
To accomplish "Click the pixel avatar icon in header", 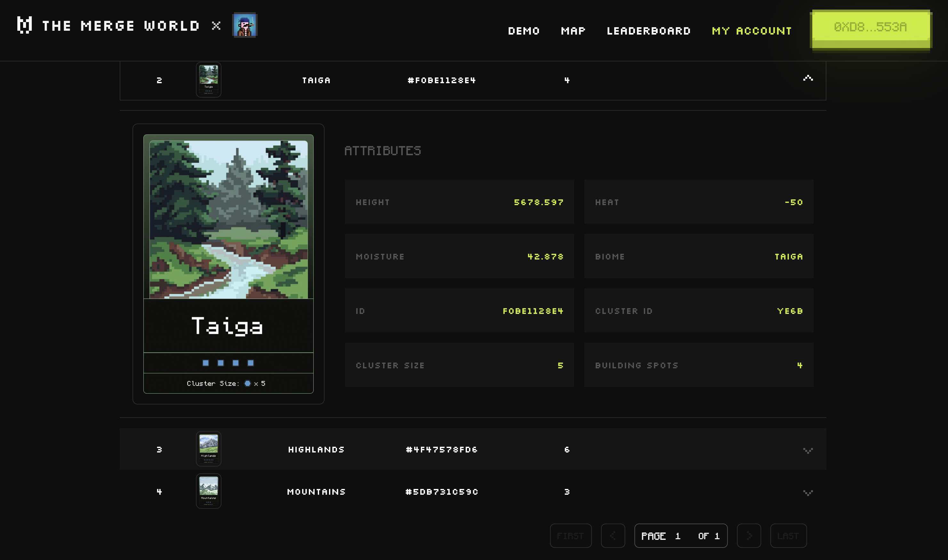I will (x=245, y=25).
